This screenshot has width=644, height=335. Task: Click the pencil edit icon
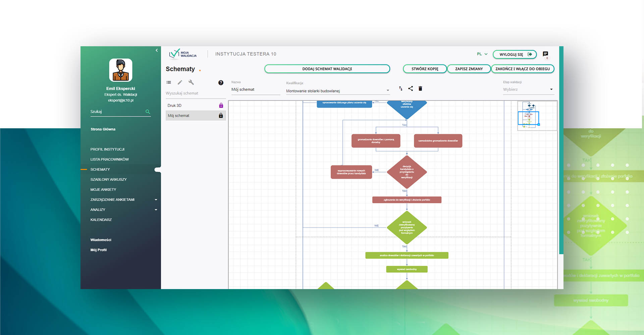pyautogui.click(x=180, y=82)
